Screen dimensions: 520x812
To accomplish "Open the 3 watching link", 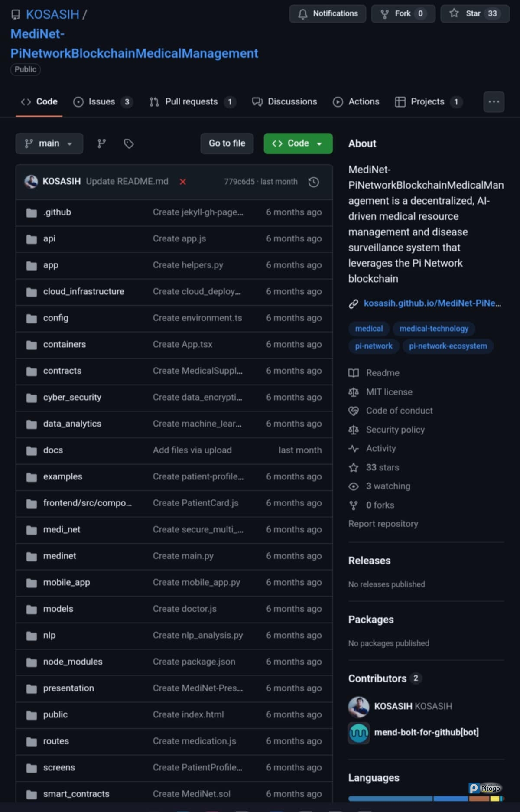I will tap(388, 486).
